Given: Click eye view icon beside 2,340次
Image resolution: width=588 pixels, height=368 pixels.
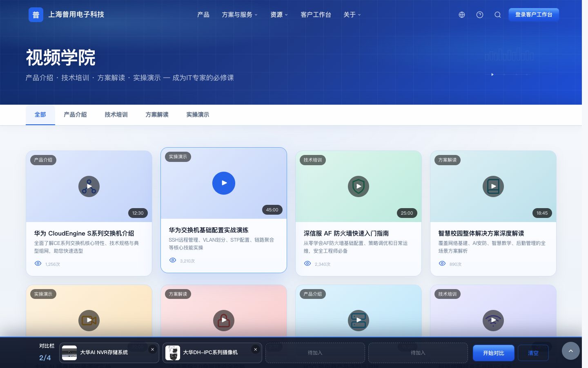Looking at the screenshot, I should coord(307,264).
